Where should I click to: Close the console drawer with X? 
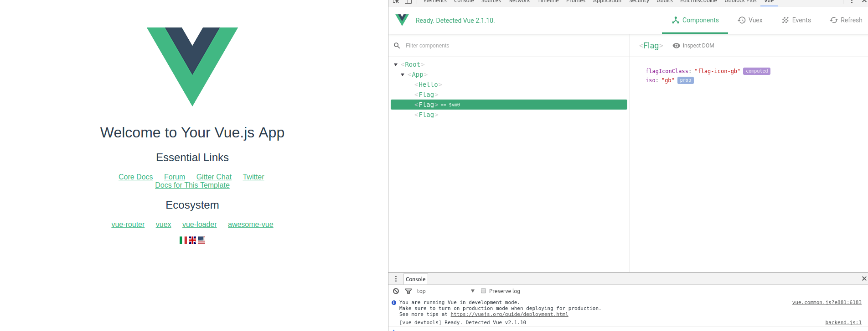864,278
